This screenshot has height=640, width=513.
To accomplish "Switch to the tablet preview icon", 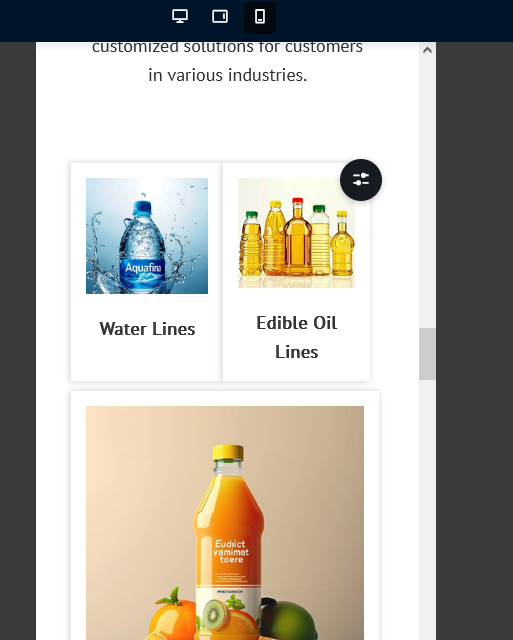I will click(220, 17).
